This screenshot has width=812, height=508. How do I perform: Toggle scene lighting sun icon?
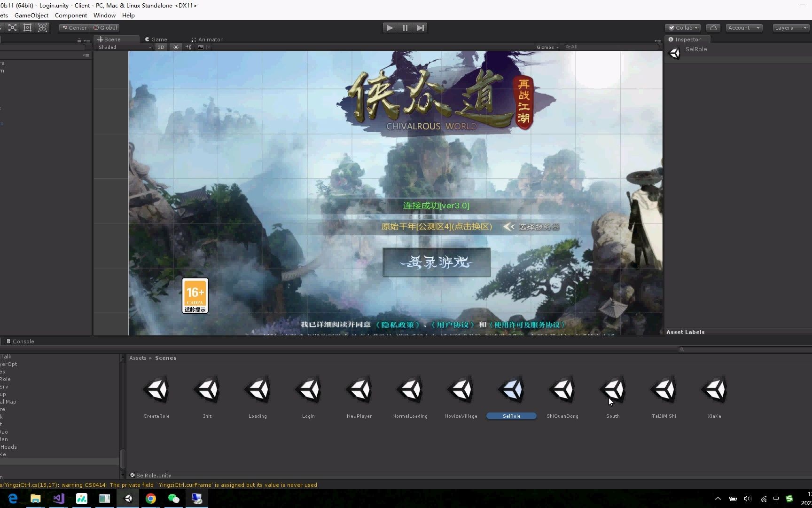176,47
